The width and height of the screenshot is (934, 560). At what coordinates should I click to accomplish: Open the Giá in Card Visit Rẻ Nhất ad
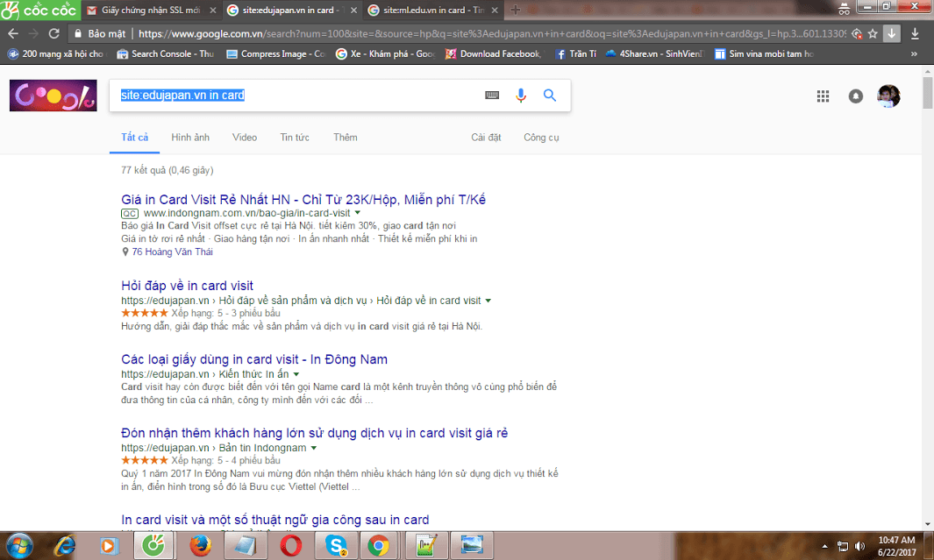tap(303, 199)
